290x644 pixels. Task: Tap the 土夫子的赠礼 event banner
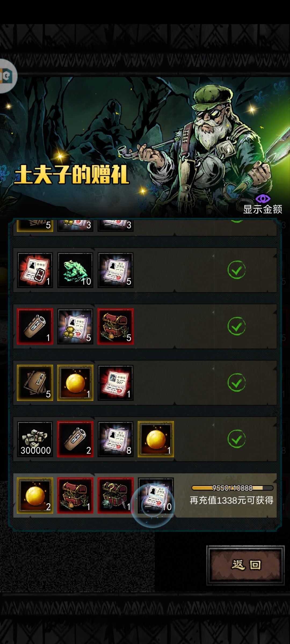[x=145, y=147]
